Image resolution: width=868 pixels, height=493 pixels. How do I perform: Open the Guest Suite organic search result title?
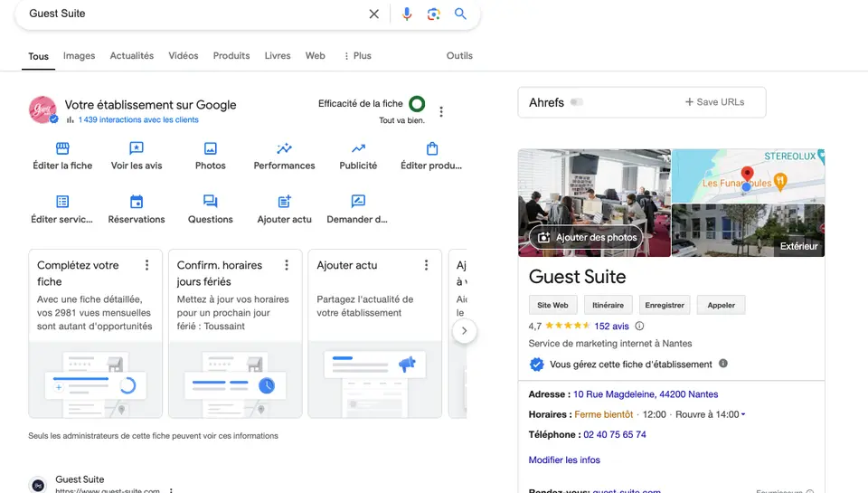pos(80,479)
